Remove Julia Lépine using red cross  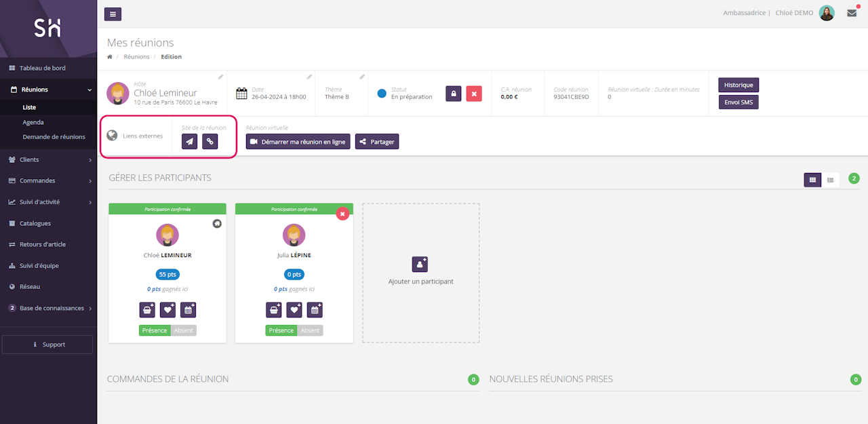point(343,214)
